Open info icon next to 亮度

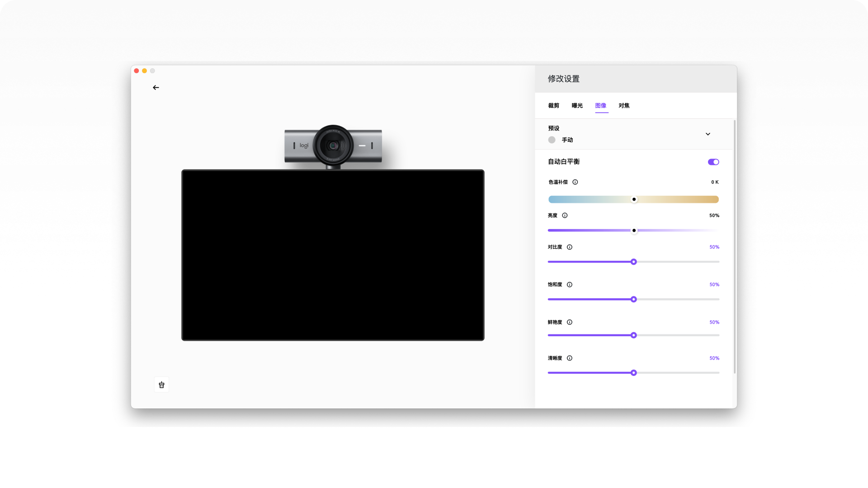(565, 216)
